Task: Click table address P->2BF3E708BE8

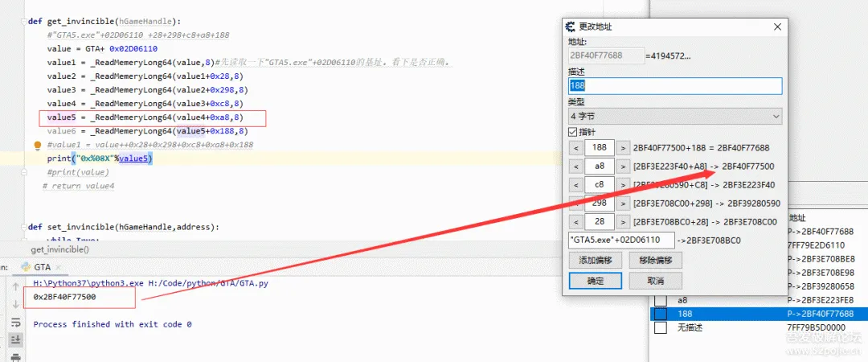Action: tap(821, 259)
